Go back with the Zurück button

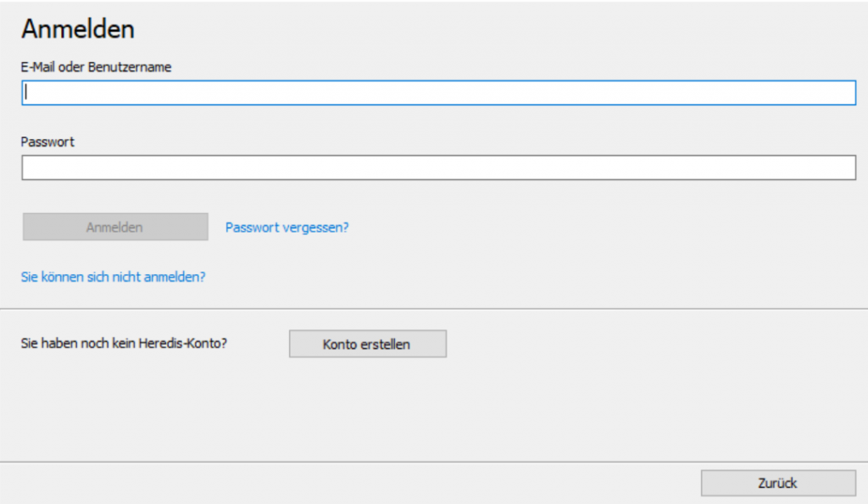click(777, 483)
